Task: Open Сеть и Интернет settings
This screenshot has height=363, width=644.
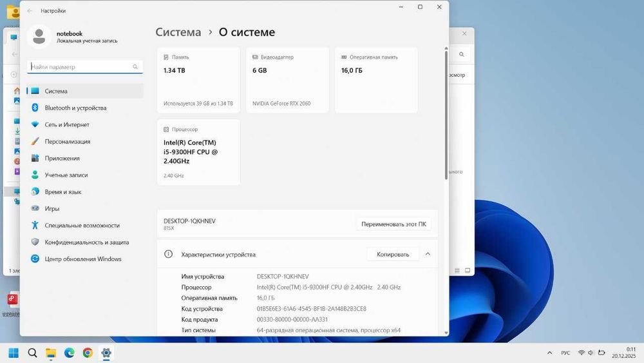Action: (85, 124)
